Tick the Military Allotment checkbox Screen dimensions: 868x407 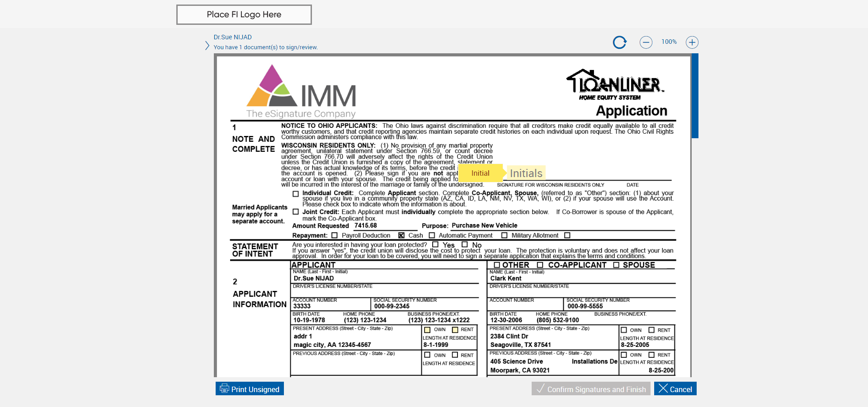tap(505, 235)
